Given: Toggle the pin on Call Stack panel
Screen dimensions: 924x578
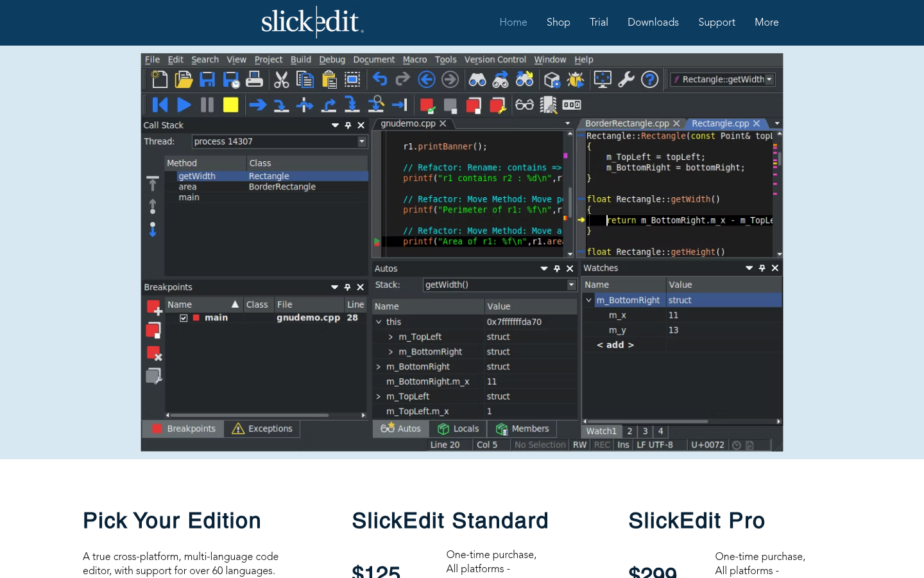Looking at the screenshot, I should pyautogui.click(x=348, y=125).
